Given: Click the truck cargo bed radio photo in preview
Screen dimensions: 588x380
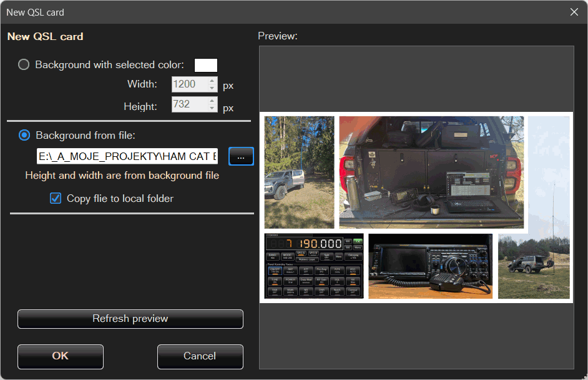Looking at the screenshot, I should (431, 172).
